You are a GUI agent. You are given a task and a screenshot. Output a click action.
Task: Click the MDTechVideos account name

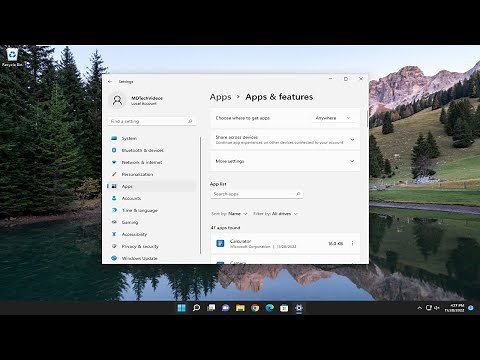[147, 98]
